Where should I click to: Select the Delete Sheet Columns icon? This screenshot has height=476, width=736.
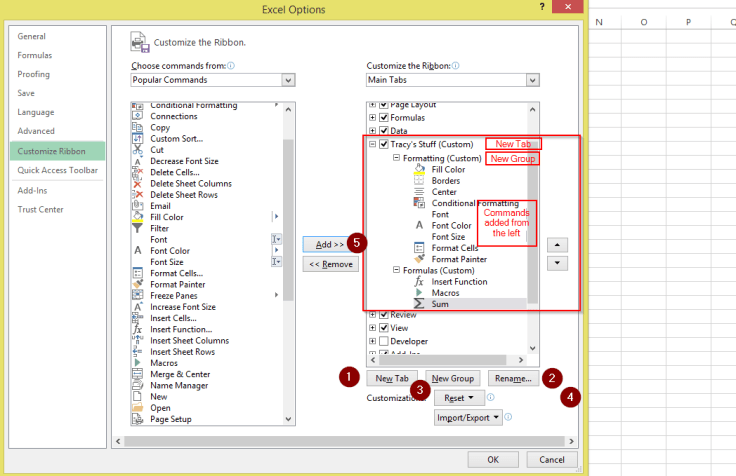[138, 183]
